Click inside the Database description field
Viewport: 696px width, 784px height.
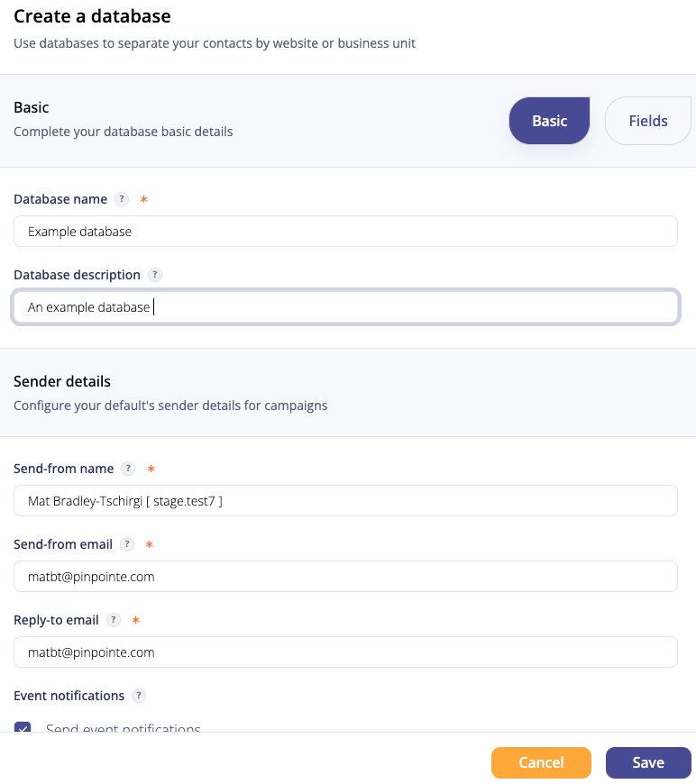click(x=345, y=307)
